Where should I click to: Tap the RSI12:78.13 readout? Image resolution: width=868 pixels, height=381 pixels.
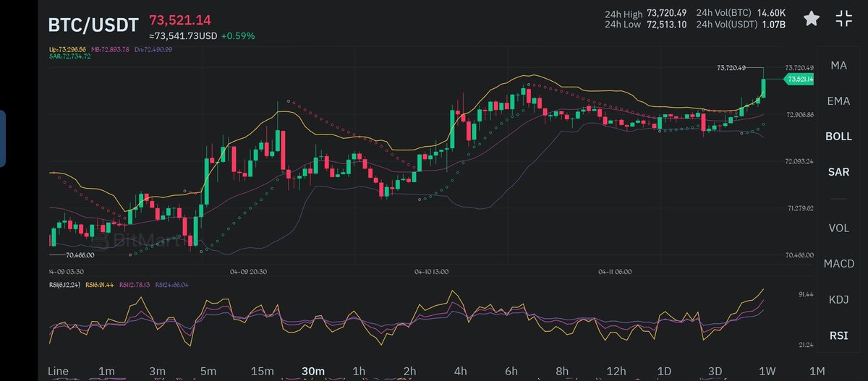pyautogui.click(x=136, y=285)
